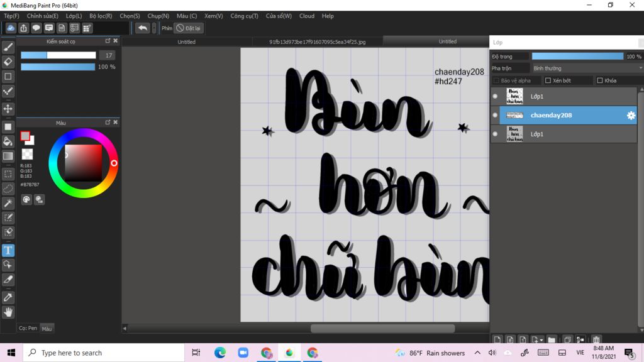Show hidden system tray icons
Viewport: 644px width, 362px height.
coord(477,353)
